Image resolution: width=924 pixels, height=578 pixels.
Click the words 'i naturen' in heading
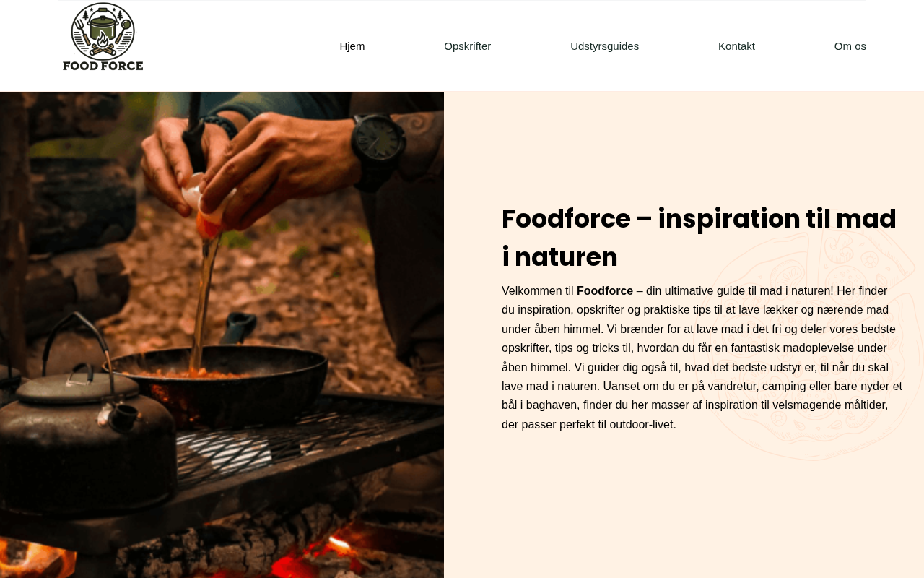click(559, 257)
